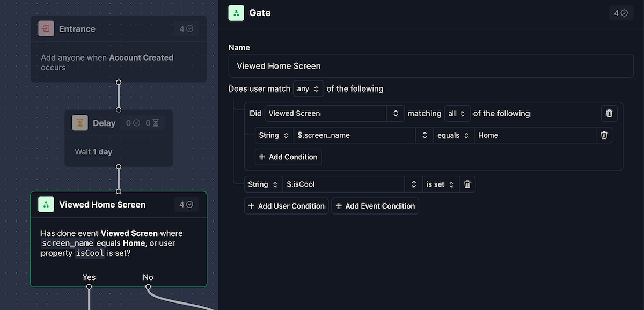
Task: Change the matching all dropdown
Action: click(457, 113)
